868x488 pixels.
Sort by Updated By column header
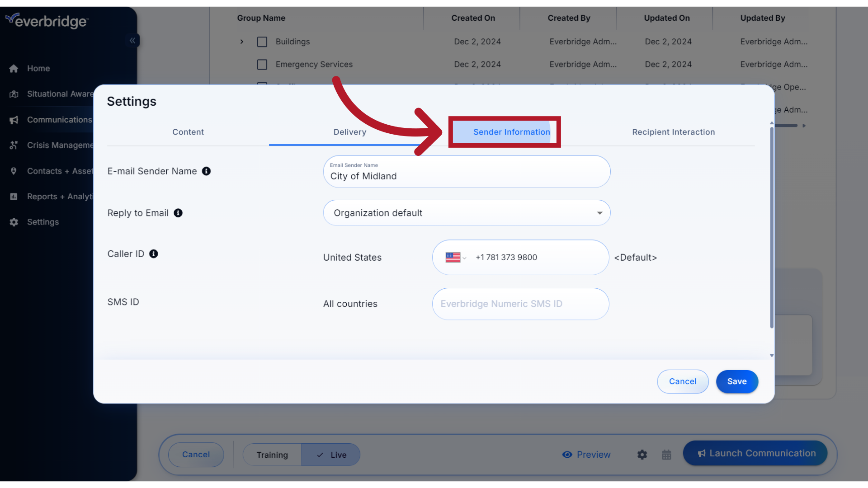tap(763, 18)
